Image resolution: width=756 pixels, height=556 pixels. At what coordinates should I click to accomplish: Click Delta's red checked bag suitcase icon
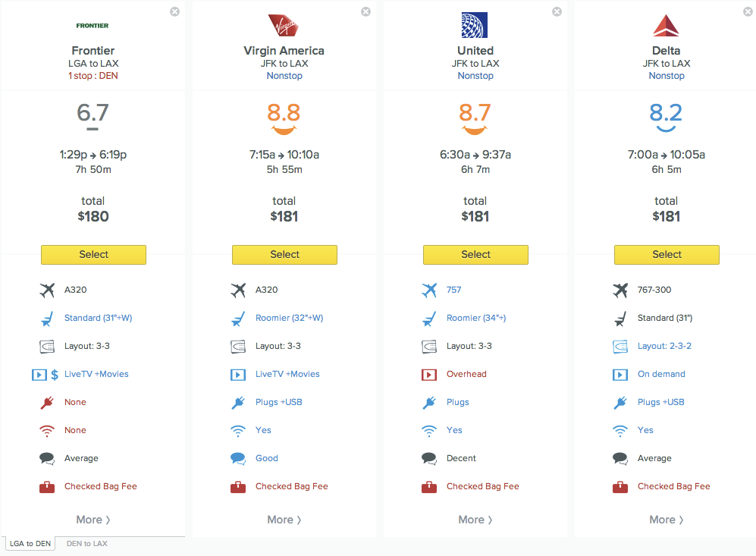click(x=621, y=487)
